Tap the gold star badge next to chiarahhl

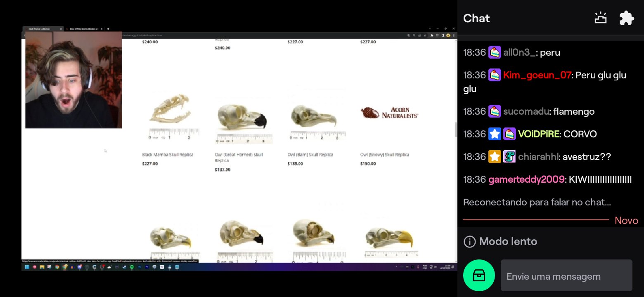tap(495, 157)
